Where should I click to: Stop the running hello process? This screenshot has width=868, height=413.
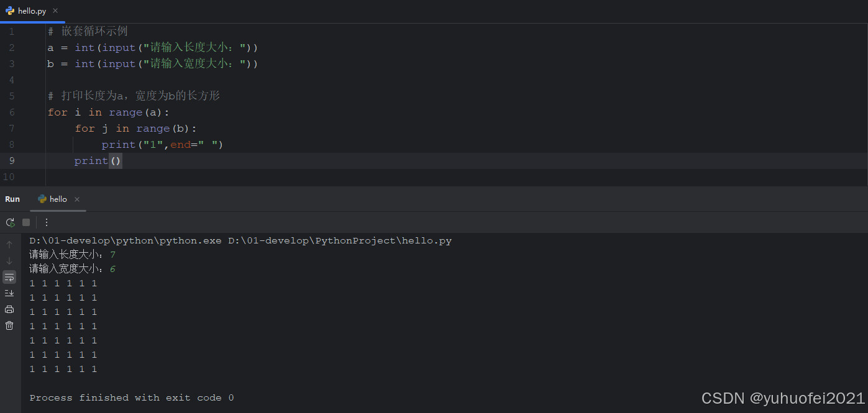click(x=26, y=222)
